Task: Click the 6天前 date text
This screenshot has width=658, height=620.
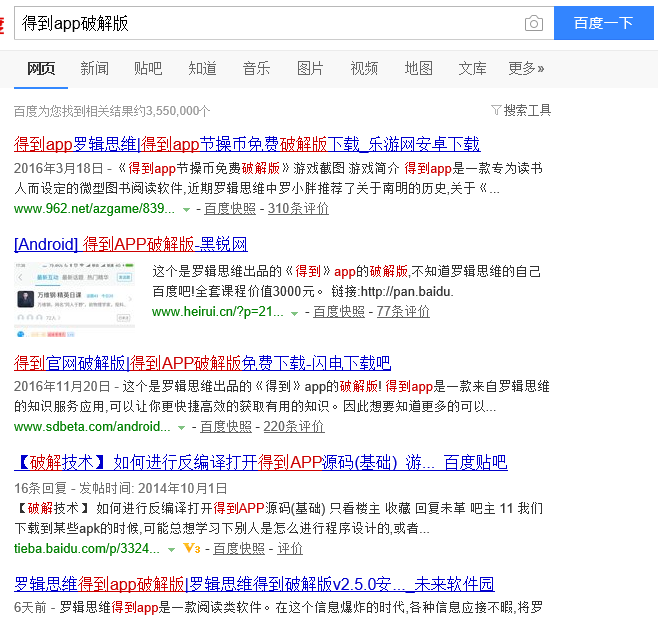Action: pyautogui.click(x=30, y=607)
